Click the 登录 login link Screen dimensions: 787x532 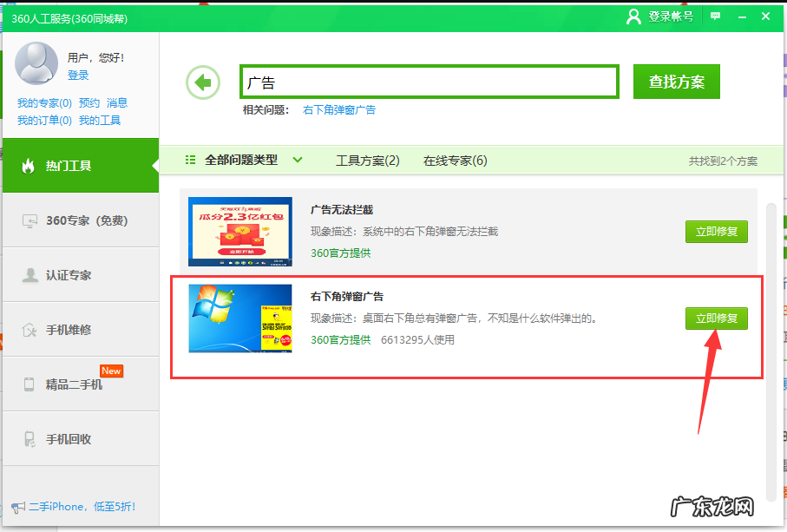pos(79,75)
